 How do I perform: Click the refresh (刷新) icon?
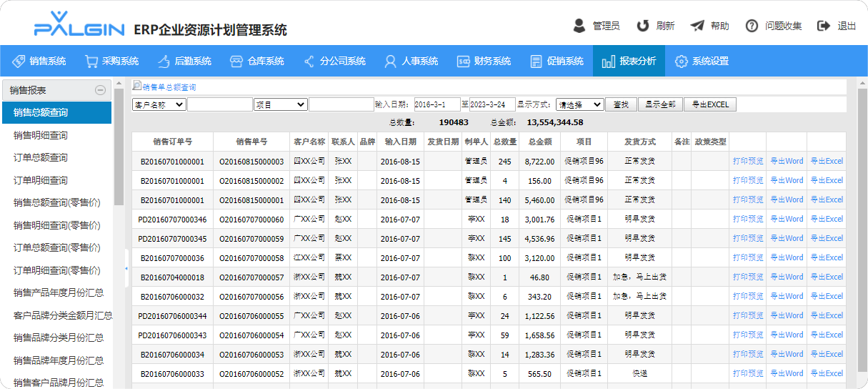click(643, 26)
